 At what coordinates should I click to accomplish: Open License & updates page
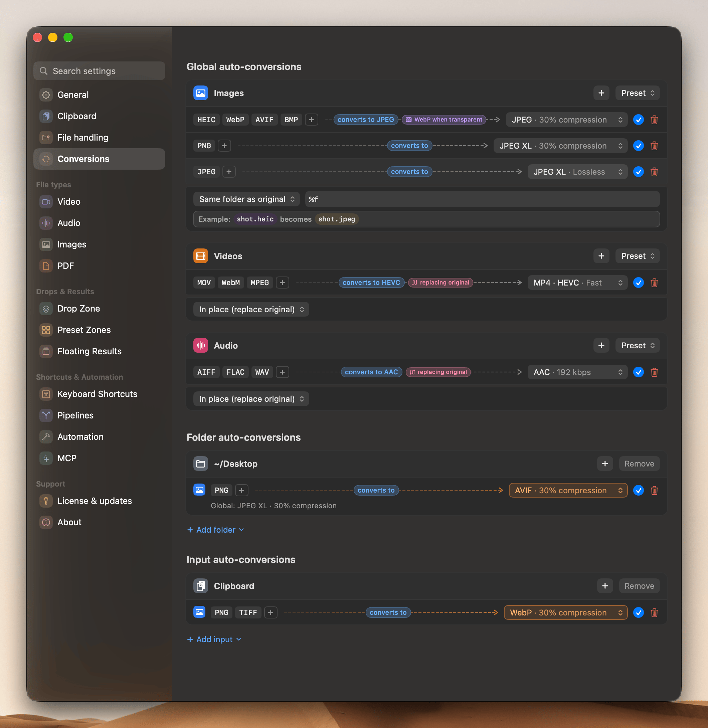pyautogui.click(x=99, y=501)
